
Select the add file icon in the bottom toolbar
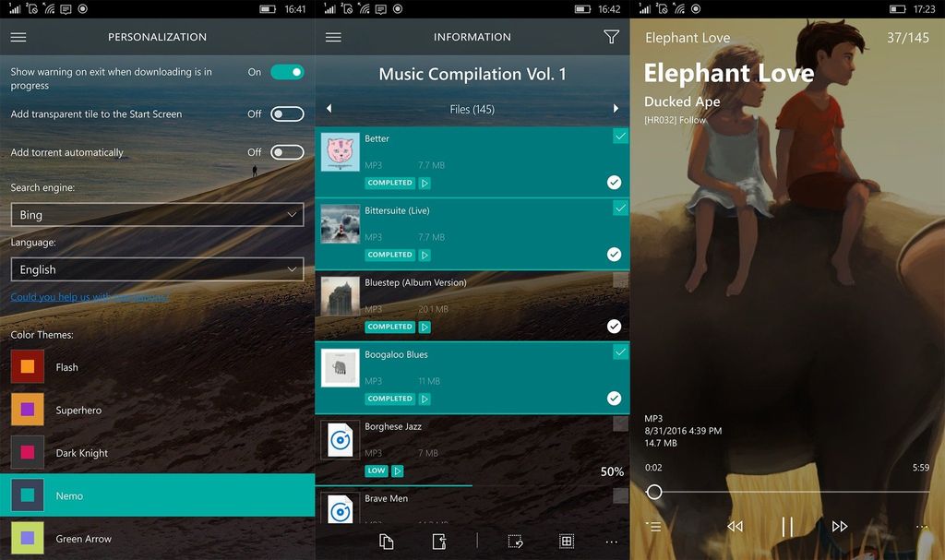tap(439, 542)
